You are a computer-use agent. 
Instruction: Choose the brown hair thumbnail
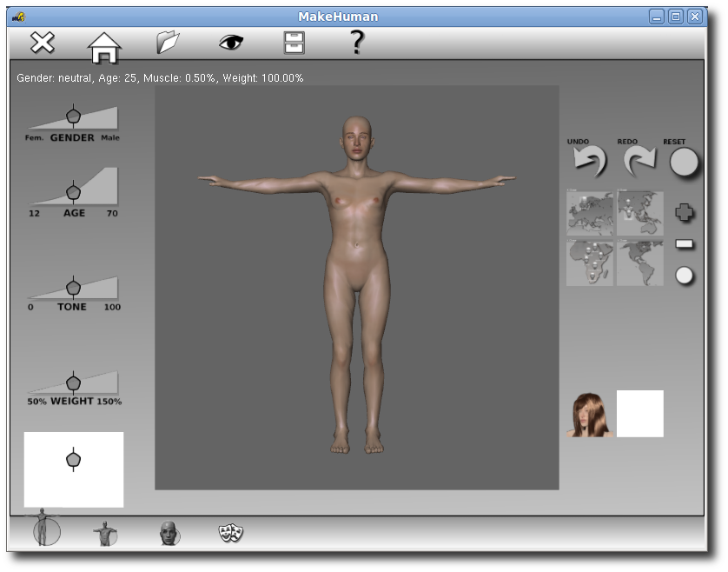590,414
